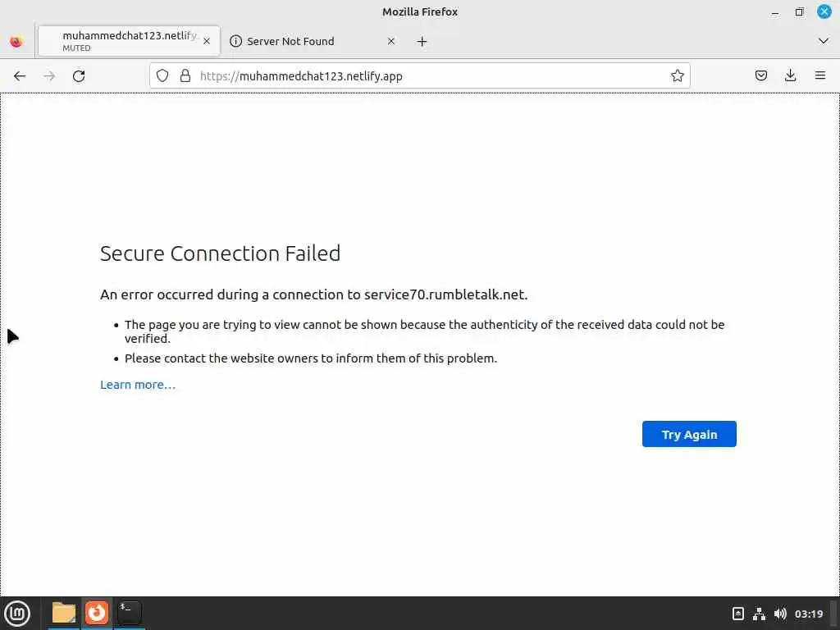The image size is (840, 630).
Task: Open a new tab with plus button
Action: tap(422, 41)
